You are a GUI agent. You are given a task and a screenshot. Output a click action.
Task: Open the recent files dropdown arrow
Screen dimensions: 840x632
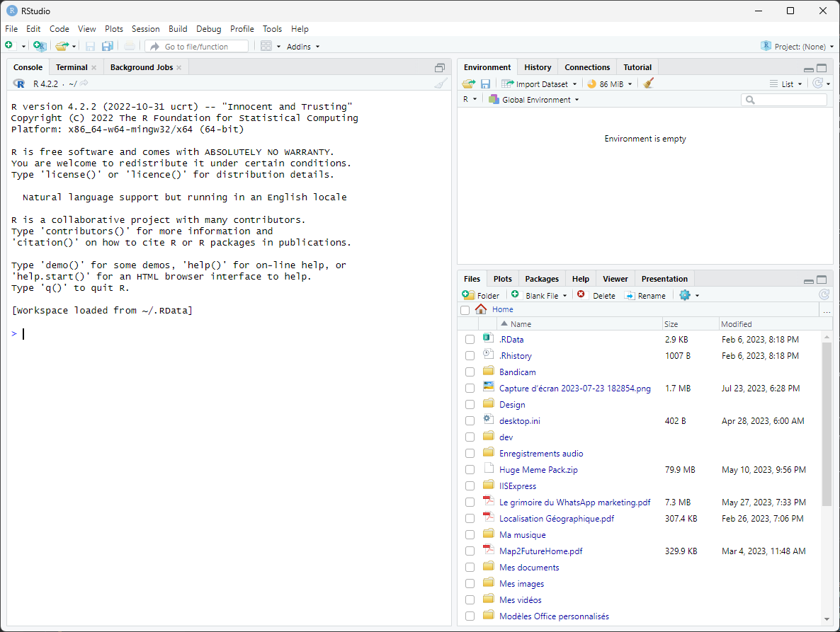(x=74, y=47)
